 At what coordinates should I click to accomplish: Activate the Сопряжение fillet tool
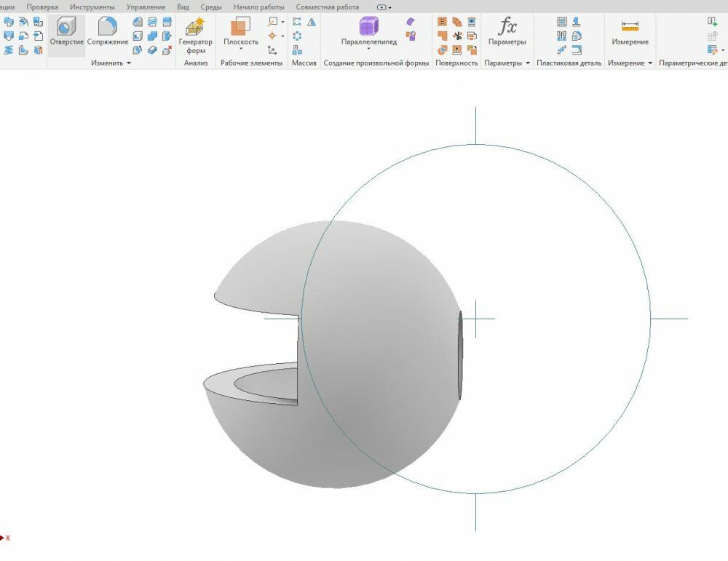[107, 31]
